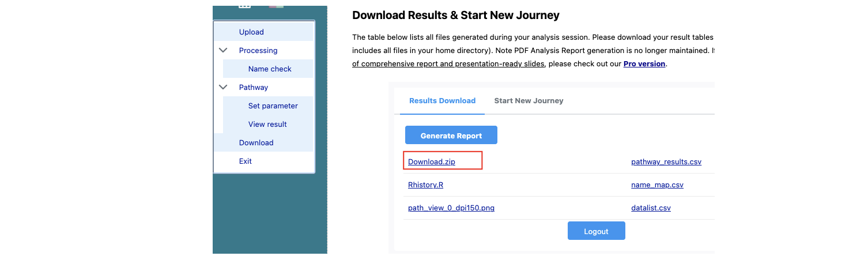Open the Rhistory.R file link

click(425, 185)
